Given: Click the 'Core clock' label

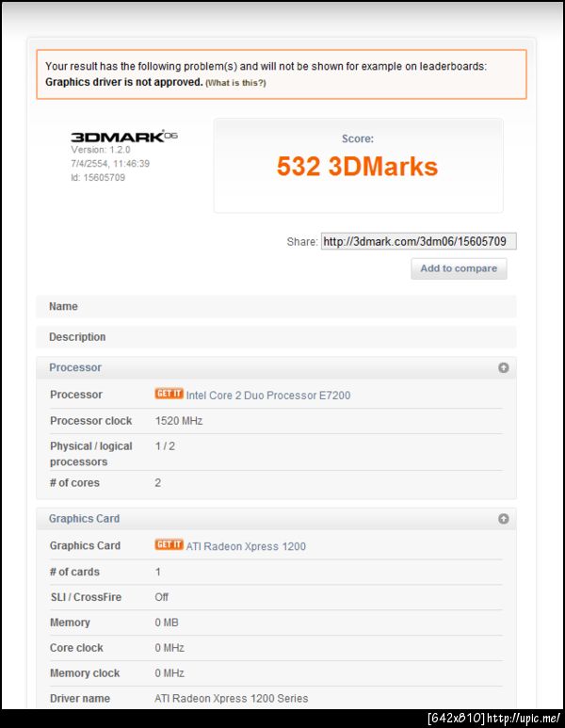Looking at the screenshot, I should (x=76, y=648).
